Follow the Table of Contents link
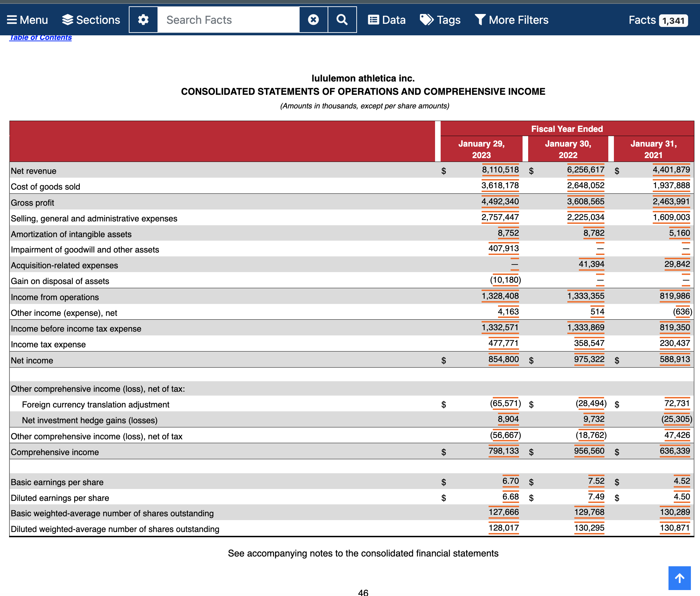This screenshot has height=596, width=700. [x=41, y=37]
